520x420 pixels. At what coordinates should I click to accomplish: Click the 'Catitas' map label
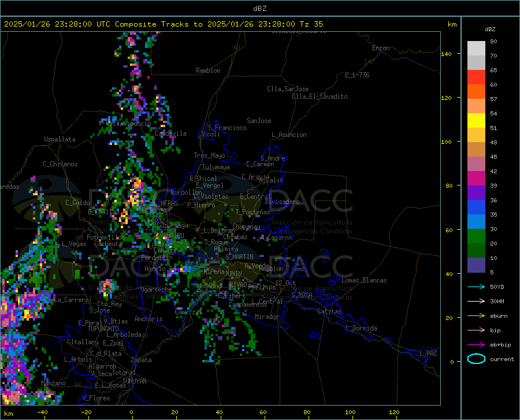[x=329, y=311]
